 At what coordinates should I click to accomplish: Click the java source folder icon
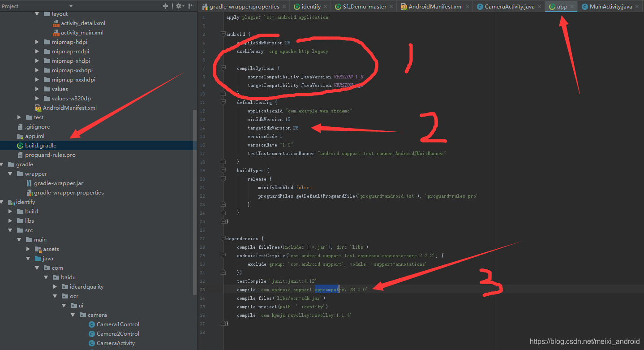[38, 259]
